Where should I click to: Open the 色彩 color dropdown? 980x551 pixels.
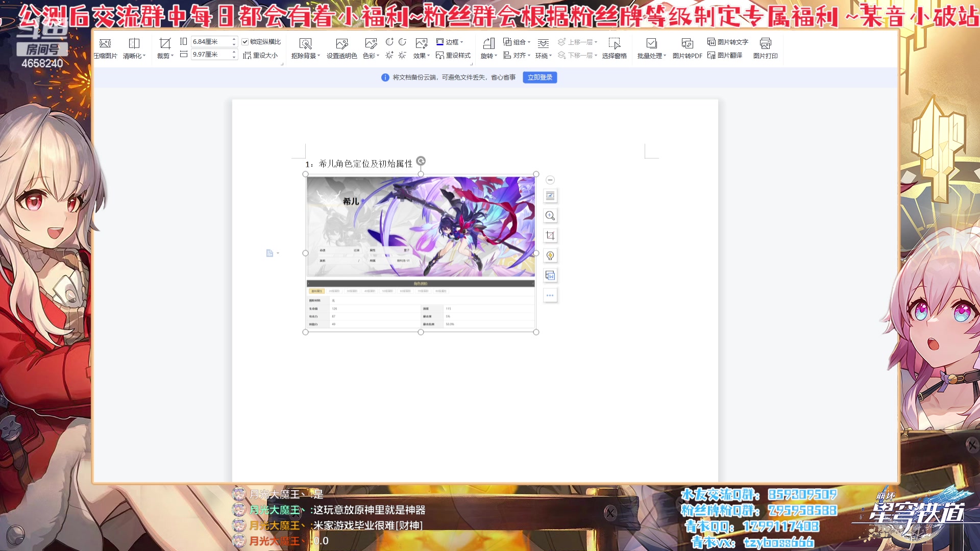371,56
